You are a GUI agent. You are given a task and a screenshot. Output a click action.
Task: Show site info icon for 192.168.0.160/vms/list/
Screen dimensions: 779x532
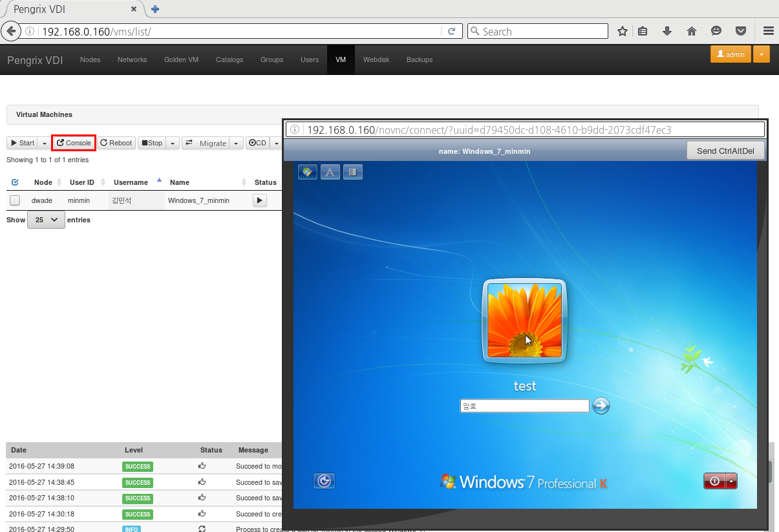(x=30, y=31)
